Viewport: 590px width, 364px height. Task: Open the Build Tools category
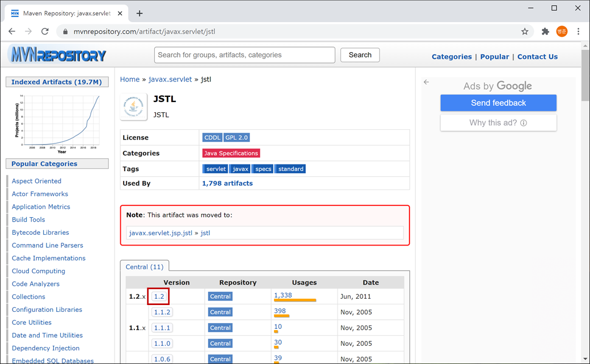(x=28, y=219)
